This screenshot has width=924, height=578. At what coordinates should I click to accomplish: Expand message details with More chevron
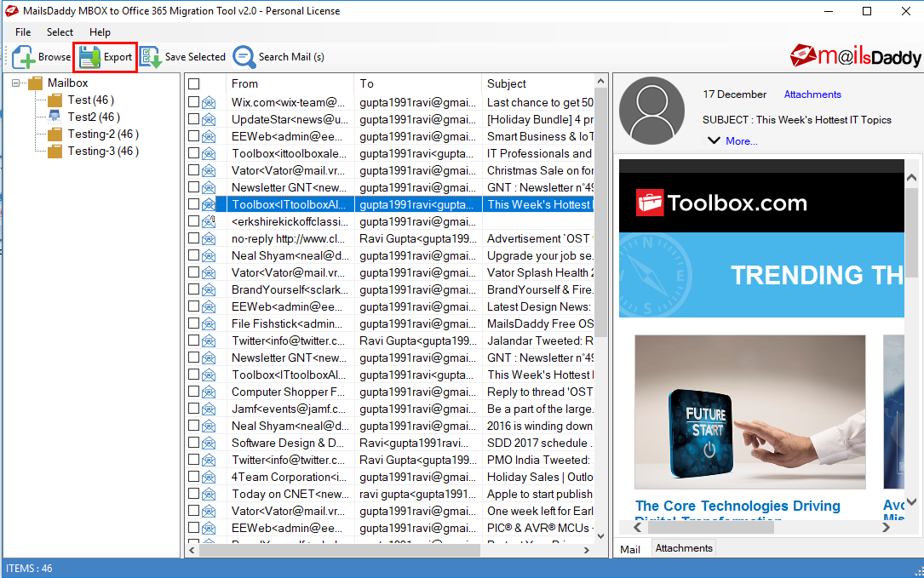click(714, 140)
